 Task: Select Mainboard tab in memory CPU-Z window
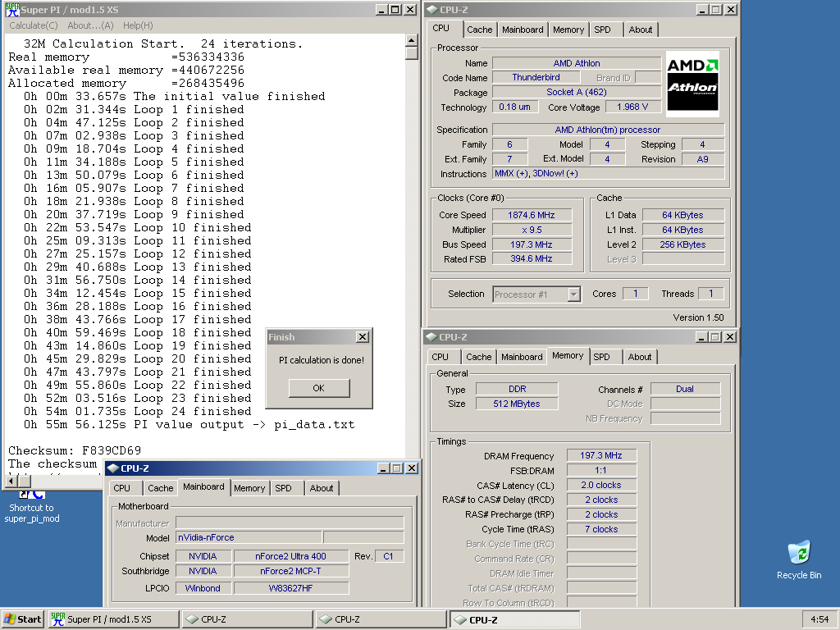522,357
